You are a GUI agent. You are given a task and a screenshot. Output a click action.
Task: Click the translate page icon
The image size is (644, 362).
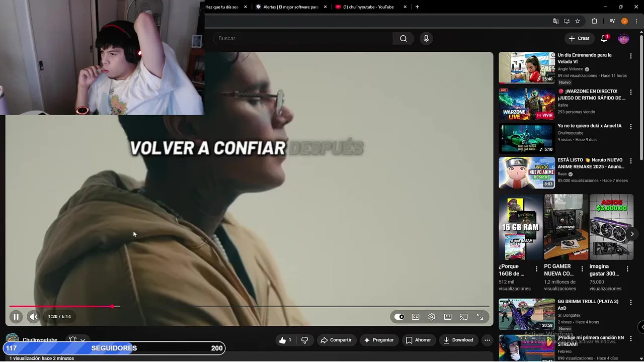click(x=556, y=21)
